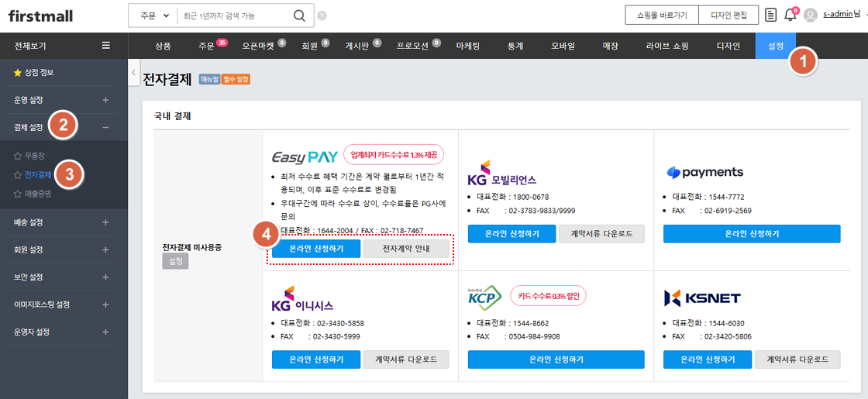This screenshot has height=399, width=868.
Task: Click the EasyPAY logo
Action: click(x=305, y=157)
